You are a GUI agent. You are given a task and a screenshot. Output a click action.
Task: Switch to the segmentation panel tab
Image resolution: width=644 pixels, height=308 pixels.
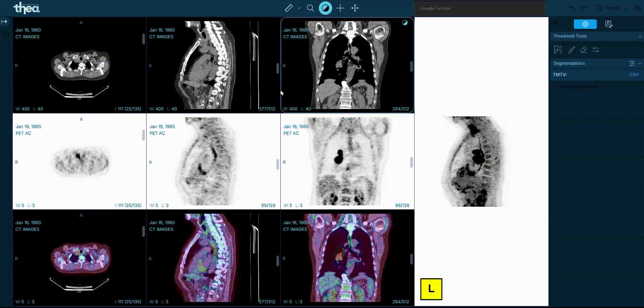point(585,24)
